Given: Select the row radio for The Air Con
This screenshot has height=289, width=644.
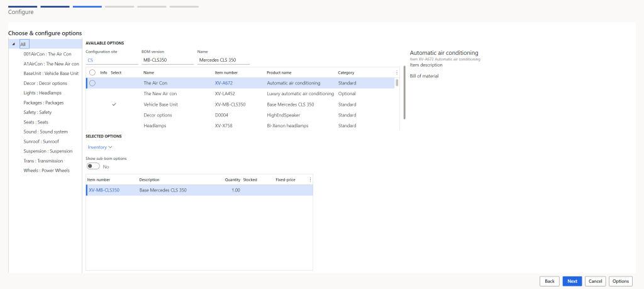Looking at the screenshot, I should point(92,83).
